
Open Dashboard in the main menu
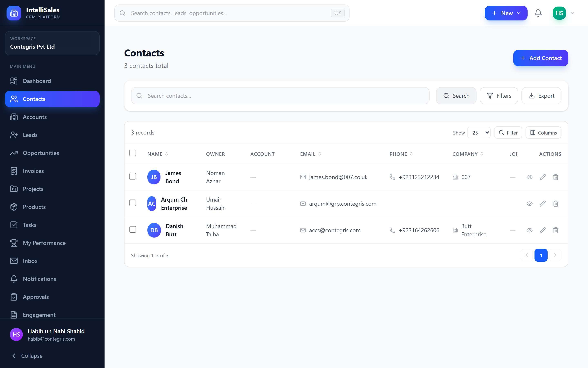click(52, 81)
